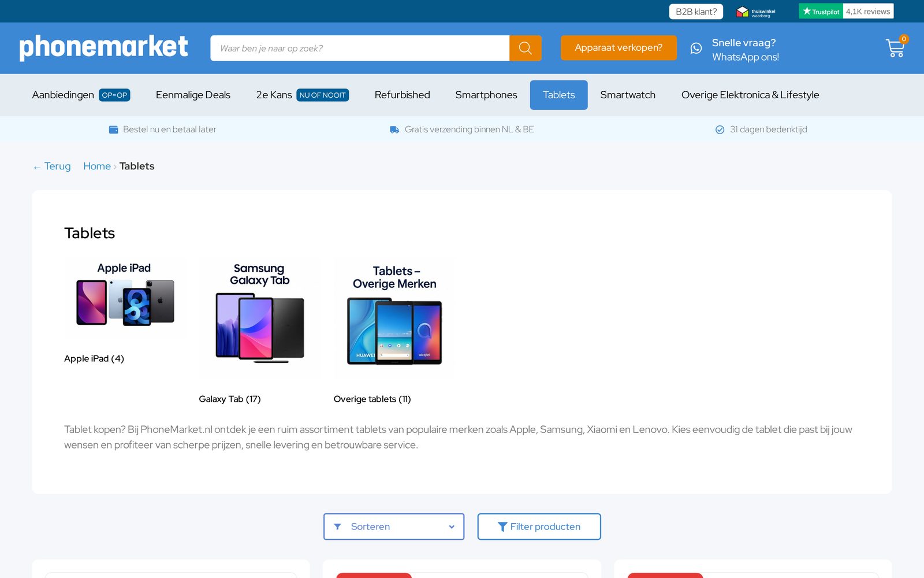Select the Tablets tab
The width and height of the screenshot is (924, 578).
pos(558,95)
